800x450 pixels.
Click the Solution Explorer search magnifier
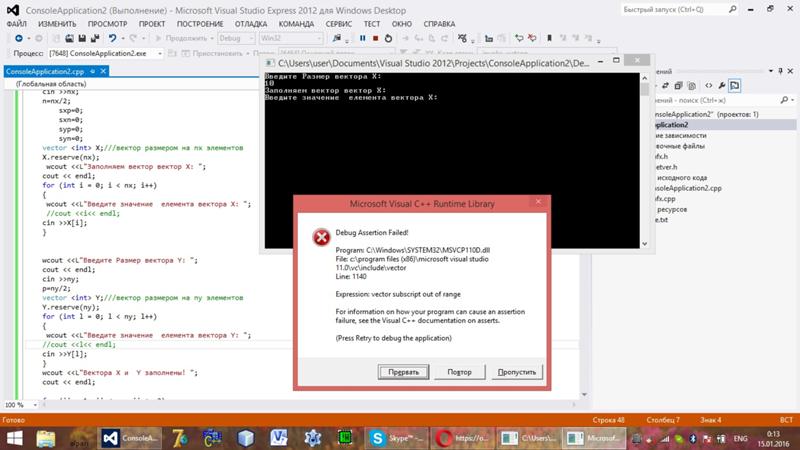[784, 100]
